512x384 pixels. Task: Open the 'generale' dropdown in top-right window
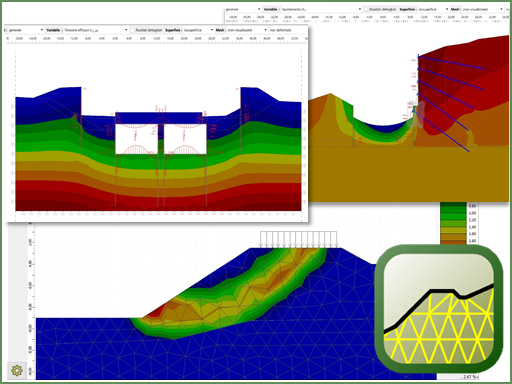tap(243, 9)
